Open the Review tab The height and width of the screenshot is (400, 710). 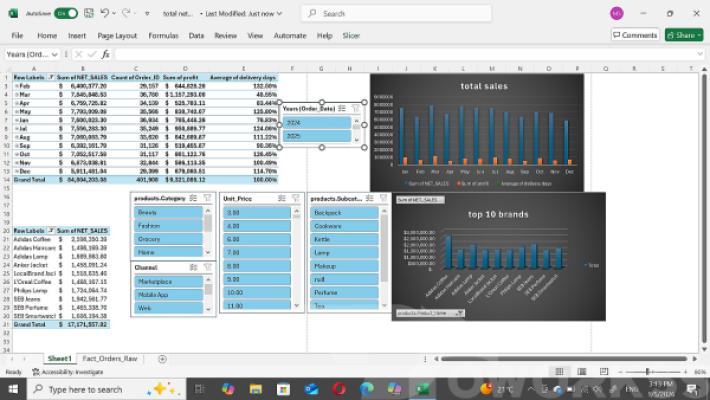225,35
